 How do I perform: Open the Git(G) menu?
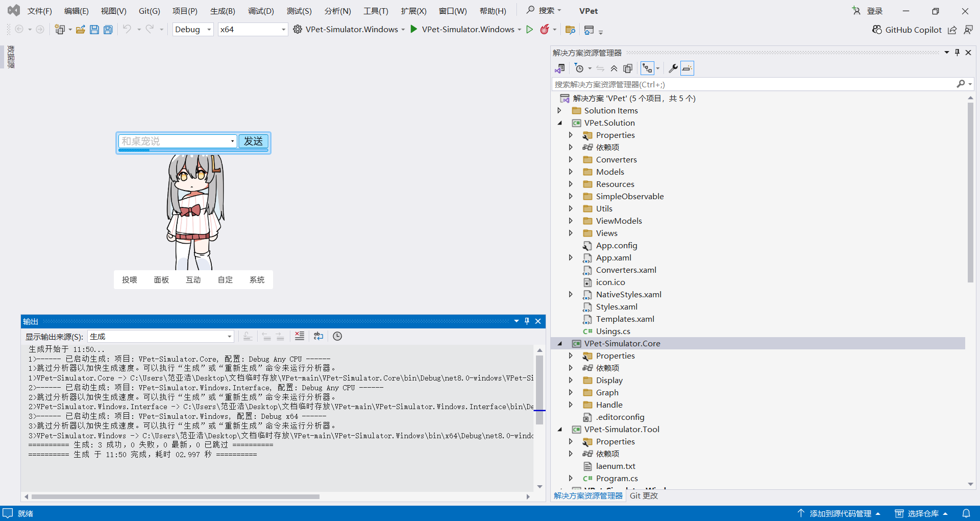click(149, 11)
